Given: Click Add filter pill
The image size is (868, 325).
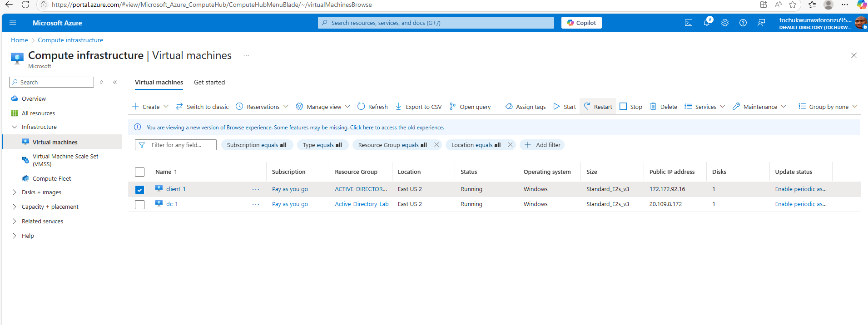Looking at the screenshot, I should tap(542, 145).
